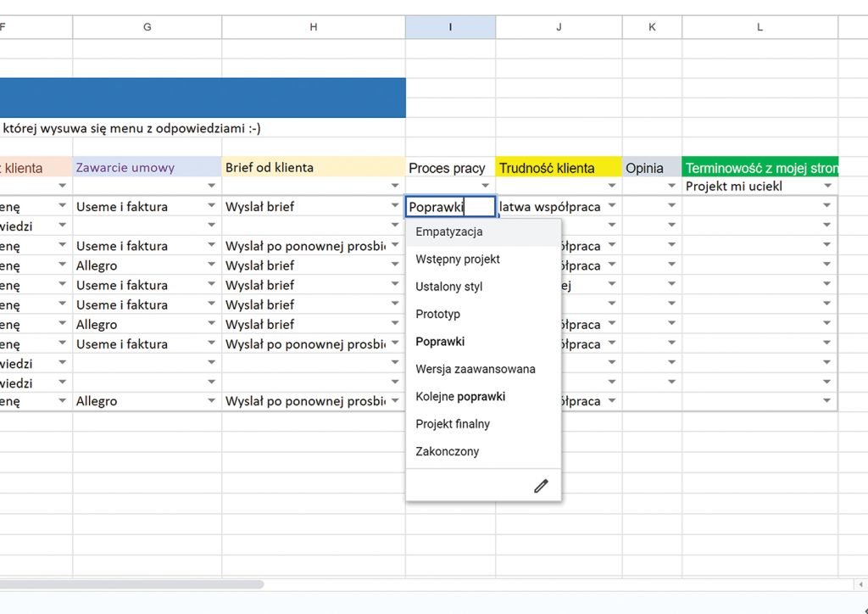Open dropdown arrow next to 'latwa współpraca'

[613, 206]
